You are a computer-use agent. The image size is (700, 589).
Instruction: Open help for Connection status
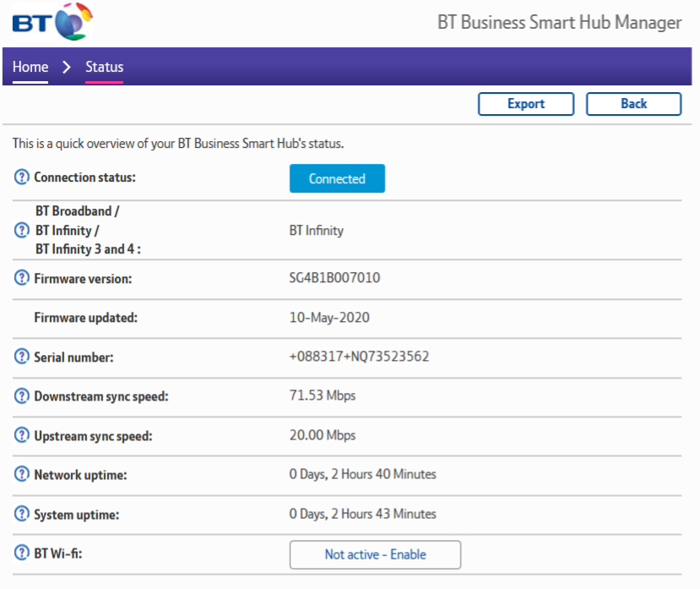[22, 178]
